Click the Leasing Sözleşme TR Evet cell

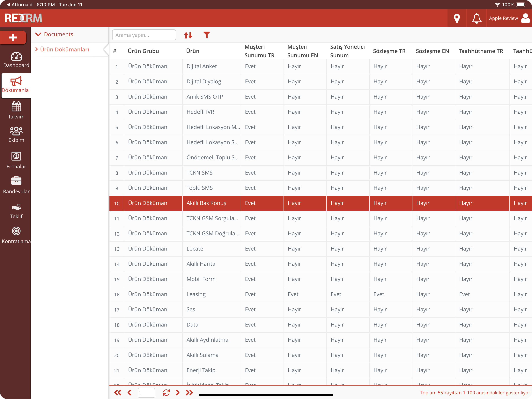[x=391, y=294]
